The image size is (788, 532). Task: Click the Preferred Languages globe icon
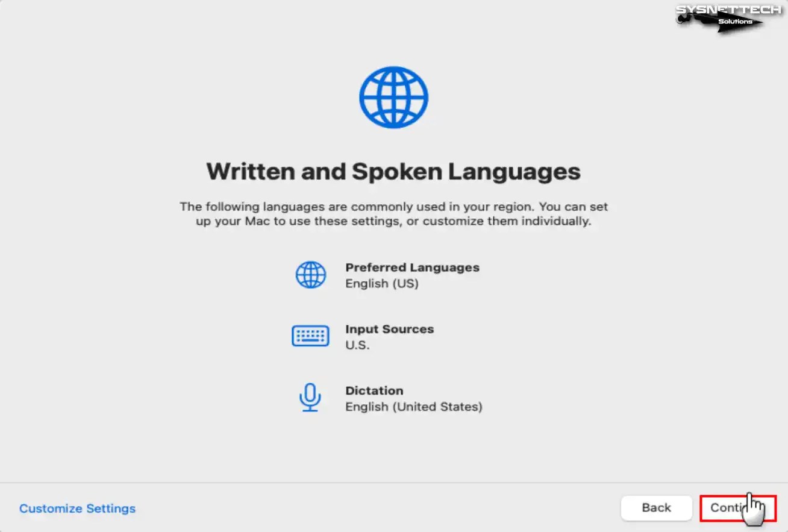pyautogui.click(x=310, y=275)
